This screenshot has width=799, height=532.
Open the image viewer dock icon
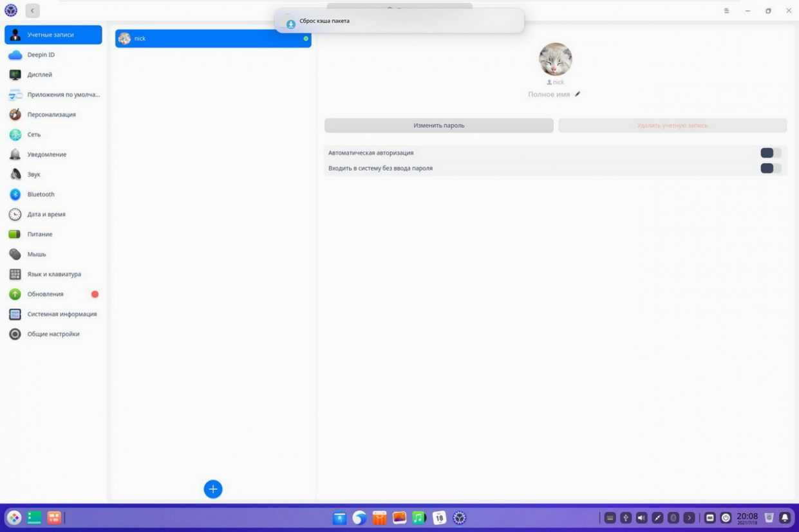(399, 518)
